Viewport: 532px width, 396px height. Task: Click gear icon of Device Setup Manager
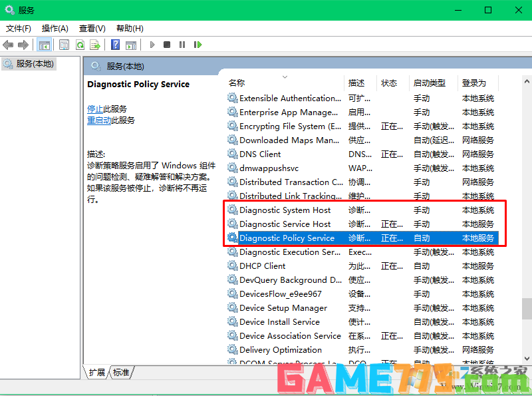[232, 307]
